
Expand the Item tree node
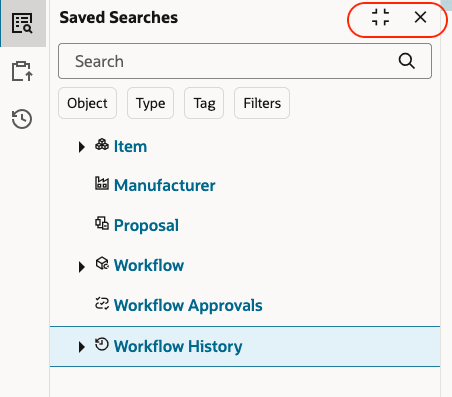(81, 147)
